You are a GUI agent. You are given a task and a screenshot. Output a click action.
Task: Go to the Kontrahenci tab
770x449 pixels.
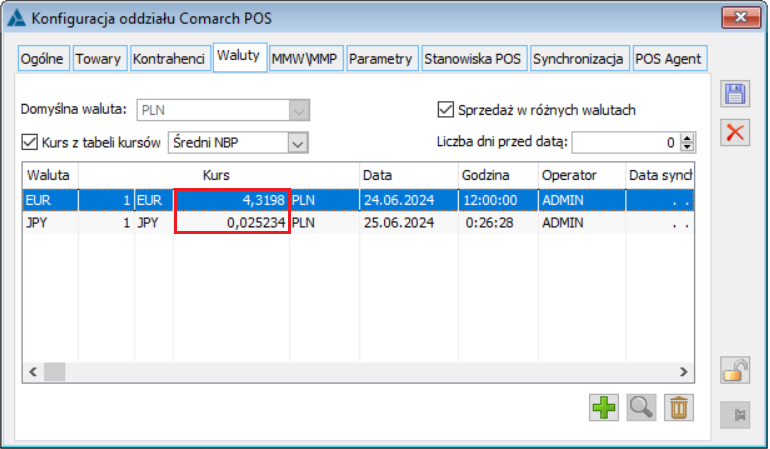tap(168, 58)
